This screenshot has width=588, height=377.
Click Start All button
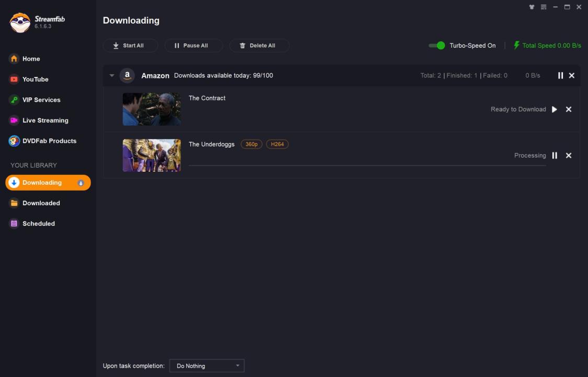pos(130,46)
